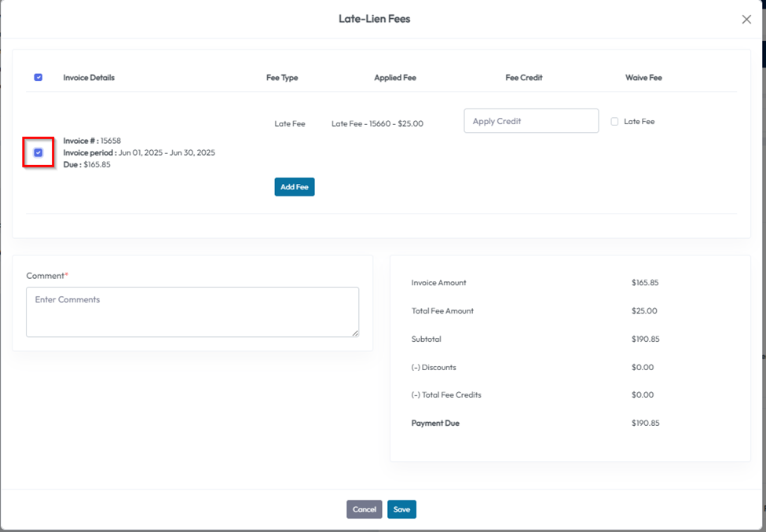The height and width of the screenshot is (532, 766).
Task: Grab the comment box resize handle
Action: click(x=355, y=333)
